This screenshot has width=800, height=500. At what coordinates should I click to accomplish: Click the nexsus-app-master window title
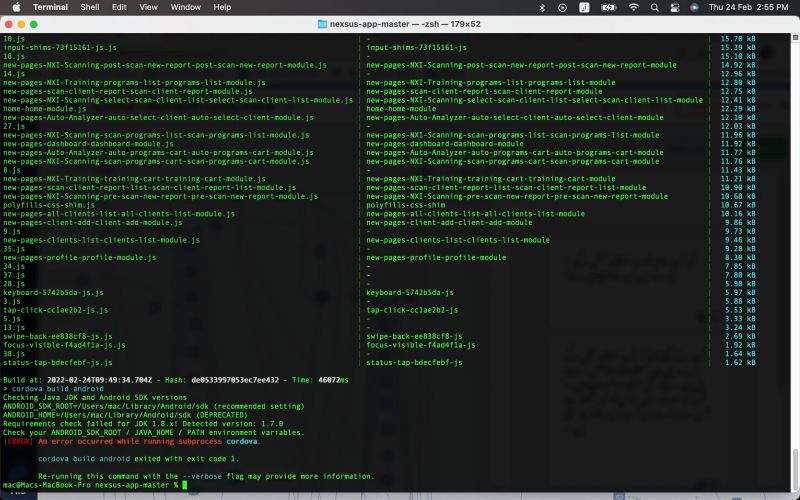click(405, 24)
